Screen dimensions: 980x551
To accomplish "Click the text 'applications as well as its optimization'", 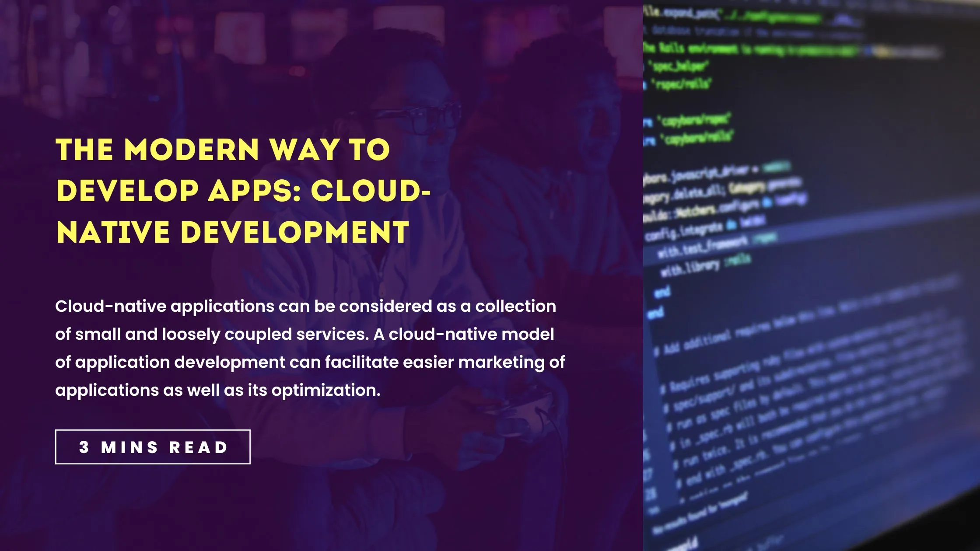I will point(218,390).
